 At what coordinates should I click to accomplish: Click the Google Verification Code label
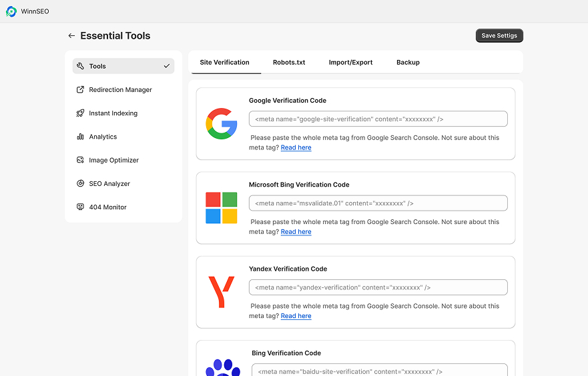(288, 101)
